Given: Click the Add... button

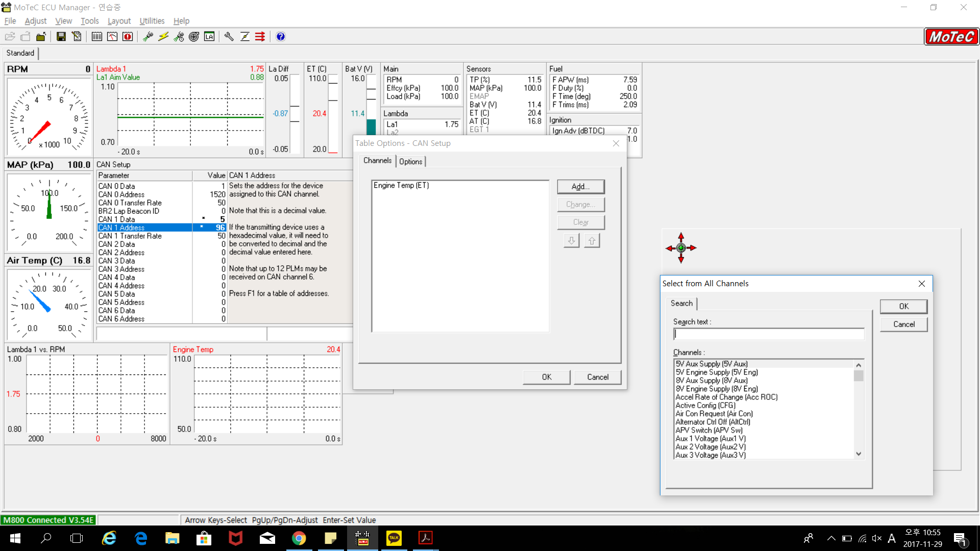Looking at the screenshot, I should pyautogui.click(x=581, y=187).
